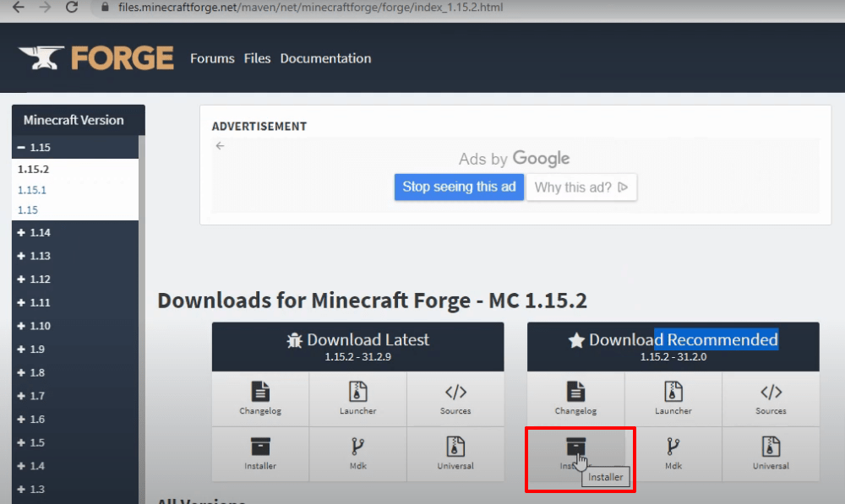The image size is (845, 504).
Task: Download Mdk under Download Latest
Action: pyautogui.click(x=357, y=454)
